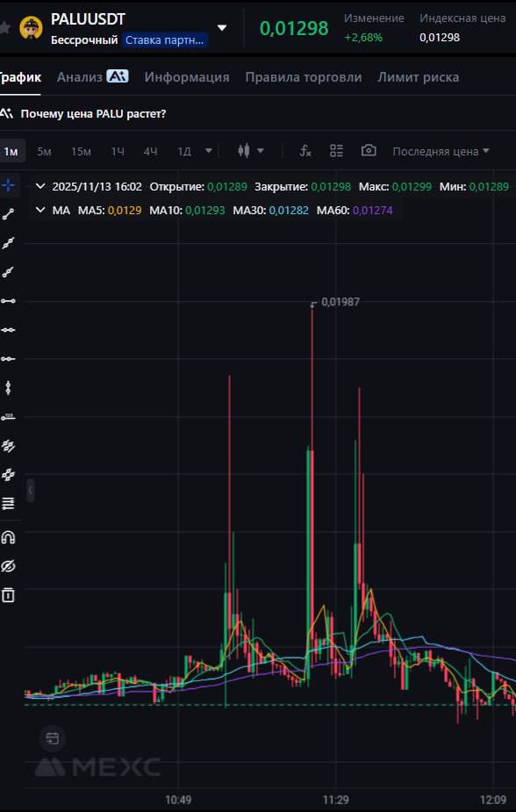Click the MA10 value 0,01293
Image resolution: width=516 pixels, height=812 pixels.
205,211
